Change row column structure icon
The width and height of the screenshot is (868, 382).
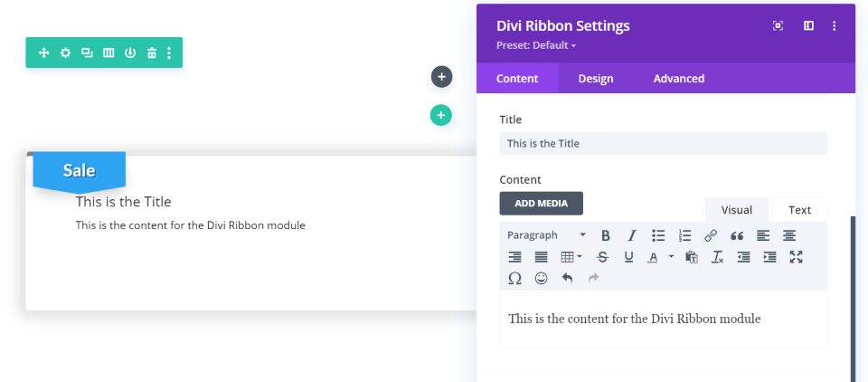tap(108, 53)
